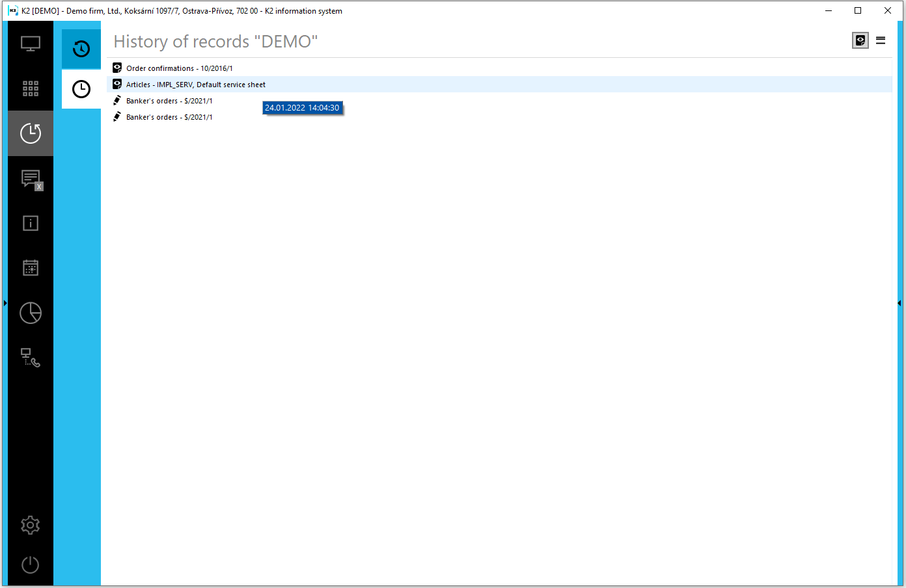Click the K2 application icon in title bar
The height and width of the screenshot is (588, 906).
pyautogui.click(x=13, y=10)
